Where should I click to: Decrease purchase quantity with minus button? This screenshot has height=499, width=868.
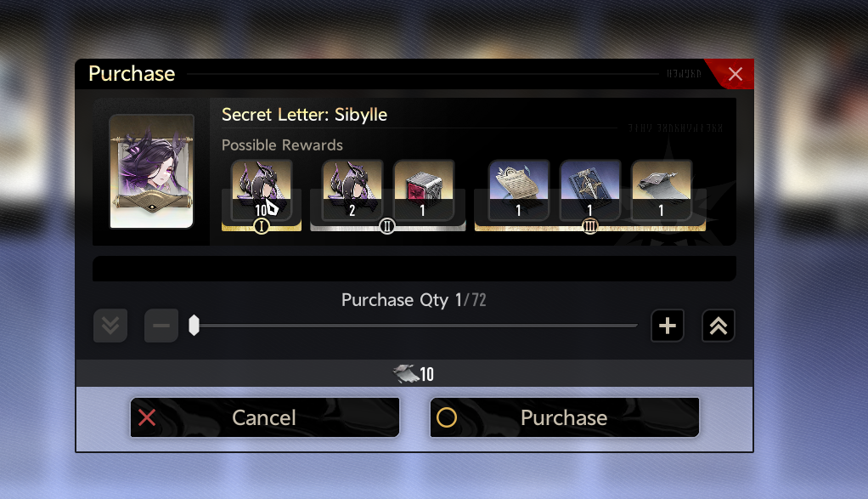click(x=161, y=326)
